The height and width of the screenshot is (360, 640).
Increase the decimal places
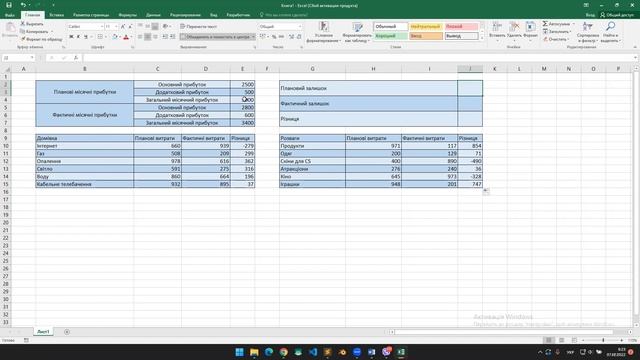point(291,37)
